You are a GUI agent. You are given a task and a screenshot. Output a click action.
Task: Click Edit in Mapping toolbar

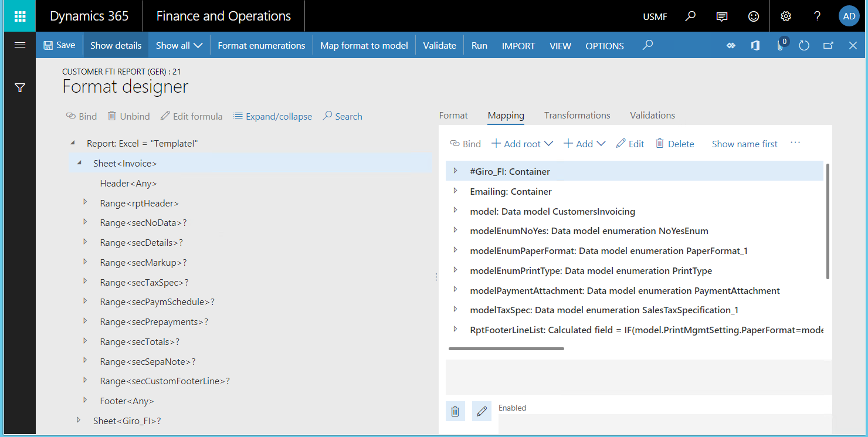(x=630, y=144)
